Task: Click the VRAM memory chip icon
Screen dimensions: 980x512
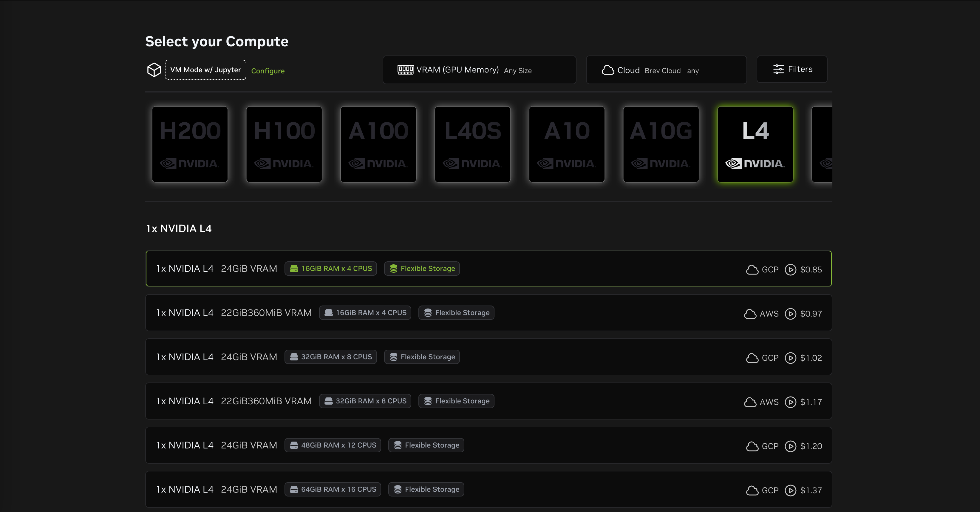Action: point(406,70)
